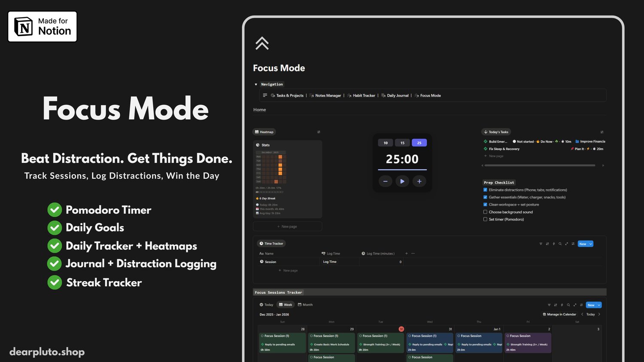Open the Stats heatmap card
Image resolution: width=644 pixels, height=362 pixels.
(287, 179)
